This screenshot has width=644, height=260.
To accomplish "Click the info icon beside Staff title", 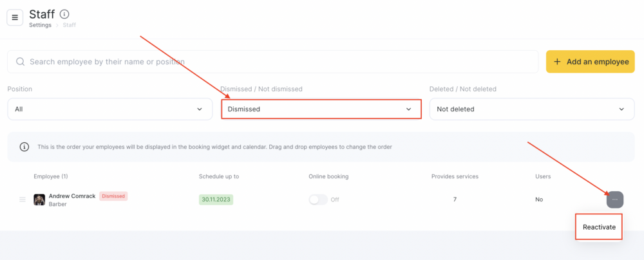I will pyautogui.click(x=64, y=14).
